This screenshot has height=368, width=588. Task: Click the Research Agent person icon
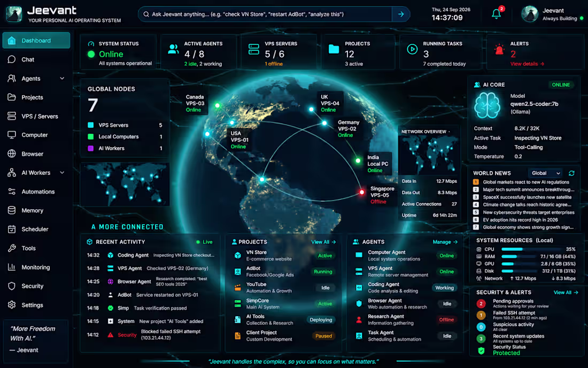pyautogui.click(x=359, y=320)
